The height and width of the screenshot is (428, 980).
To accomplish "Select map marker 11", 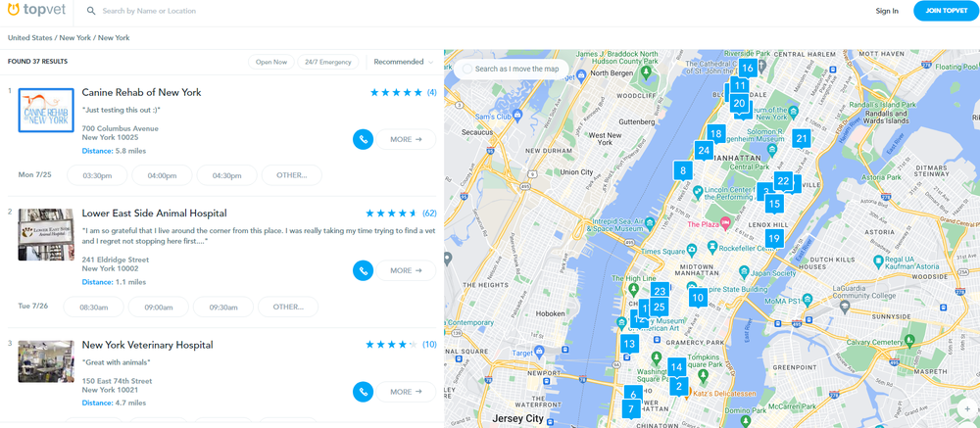I will coord(740,85).
